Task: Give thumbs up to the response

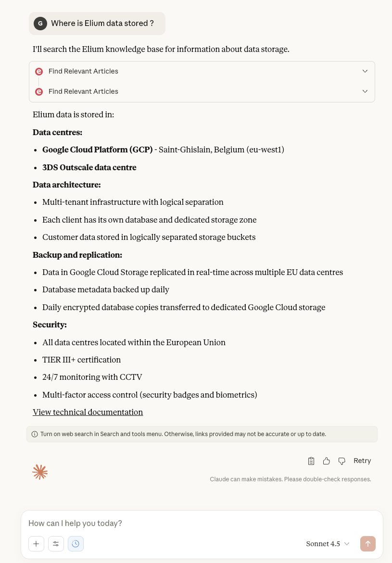Action: click(326, 461)
